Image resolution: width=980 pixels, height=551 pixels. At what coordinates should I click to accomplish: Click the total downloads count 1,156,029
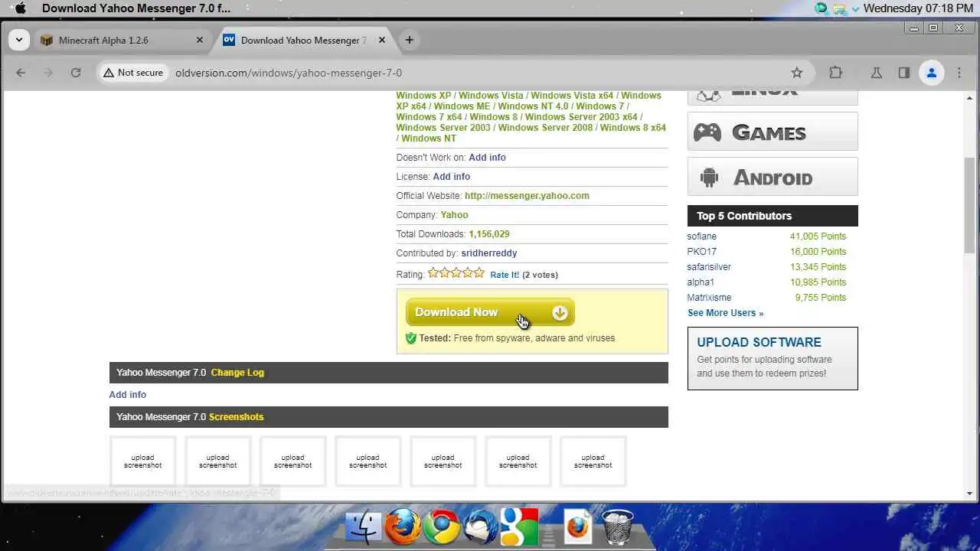click(489, 234)
